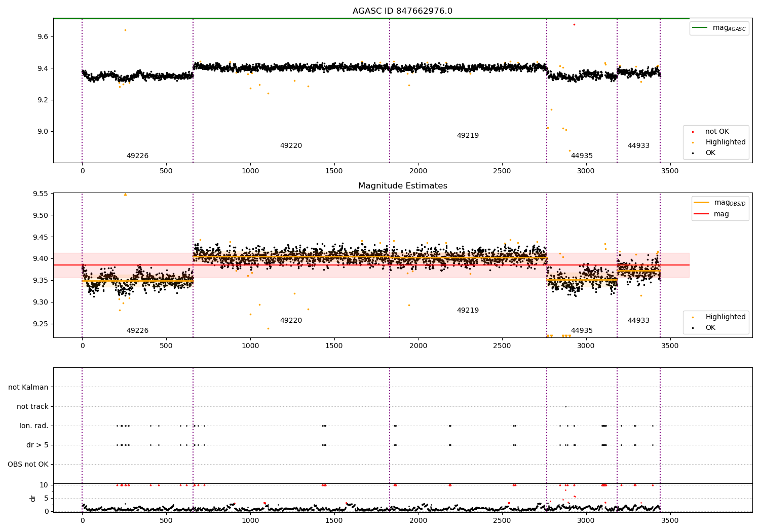
Task: Click obsid label 44933 in Magnitude Estimates plot
Action: pyautogui.click(x=638, y=321)
